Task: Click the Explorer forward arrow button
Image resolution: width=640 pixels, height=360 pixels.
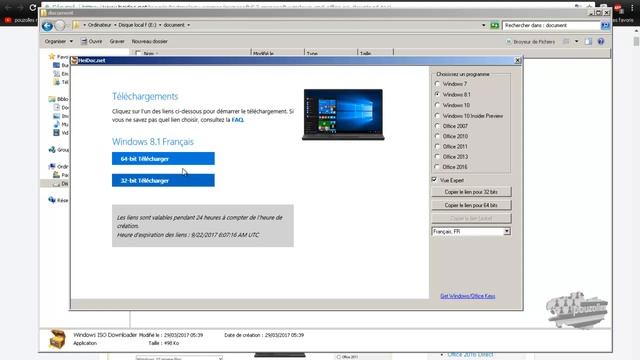Action: point(60,26)
